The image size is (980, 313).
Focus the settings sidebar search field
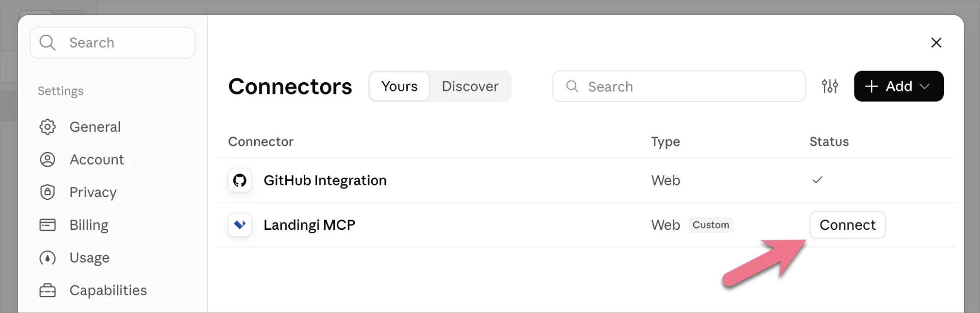pyautogui.click(x=112, y=42)
